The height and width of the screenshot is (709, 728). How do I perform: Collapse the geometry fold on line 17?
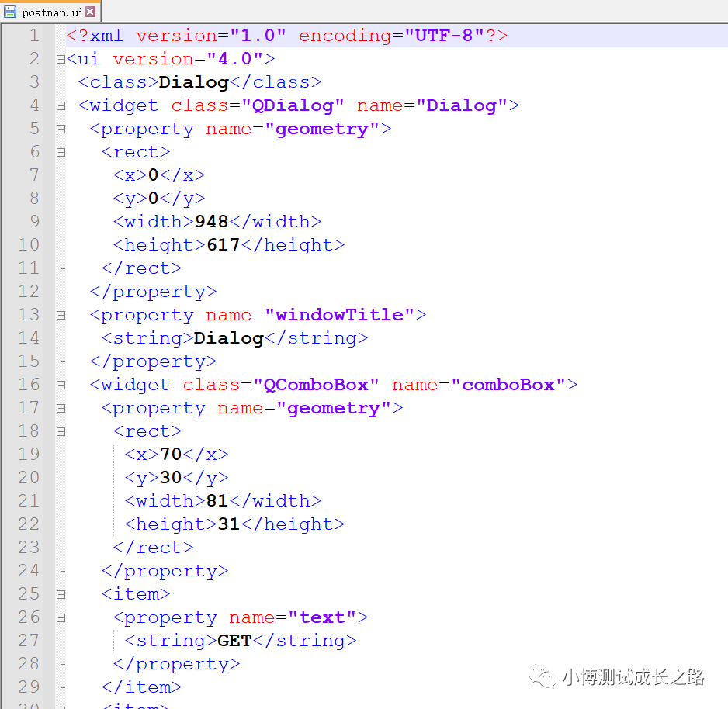[x=61, y=408]
